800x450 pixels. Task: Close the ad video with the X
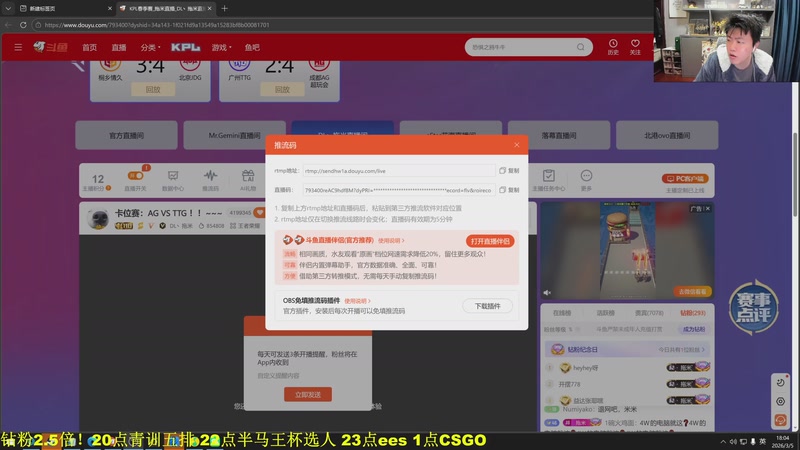pos(708,209)
